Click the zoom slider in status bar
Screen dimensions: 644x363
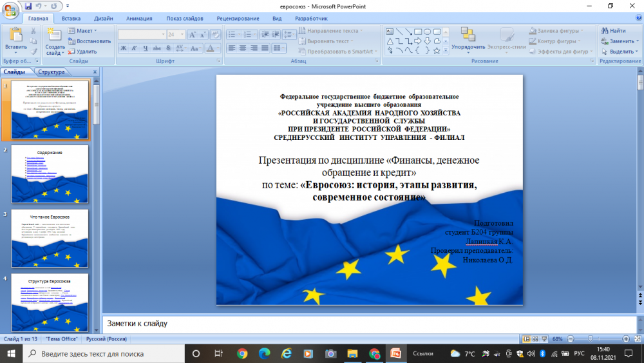[591, 338]
